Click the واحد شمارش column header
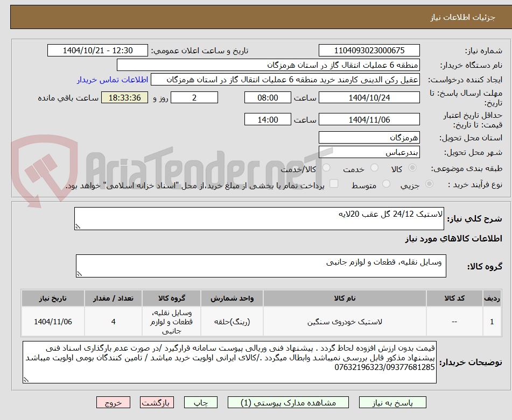The width and height of the screenshot is (512, 420). click(232, 298)
